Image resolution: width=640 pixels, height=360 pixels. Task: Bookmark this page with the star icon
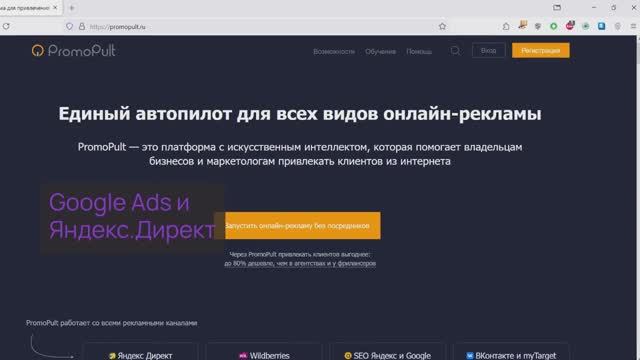tap(442, 27)
